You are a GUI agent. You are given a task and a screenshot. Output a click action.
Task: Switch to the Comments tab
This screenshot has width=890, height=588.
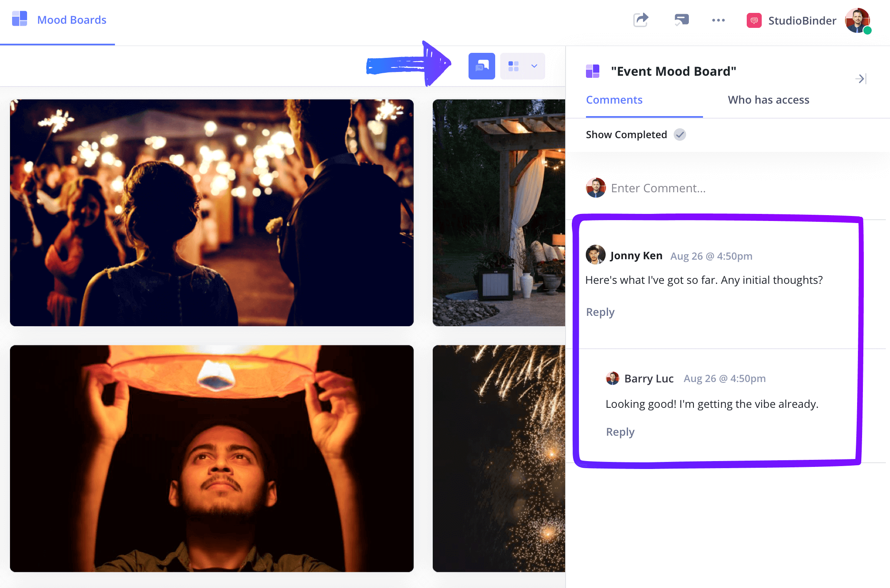[x=614, y=100]
